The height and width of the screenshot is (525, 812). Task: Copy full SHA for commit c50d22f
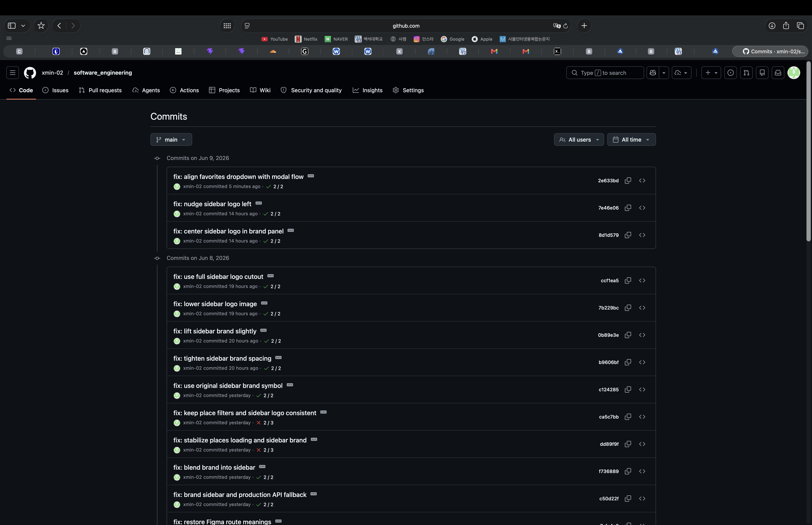coord(628,498)
